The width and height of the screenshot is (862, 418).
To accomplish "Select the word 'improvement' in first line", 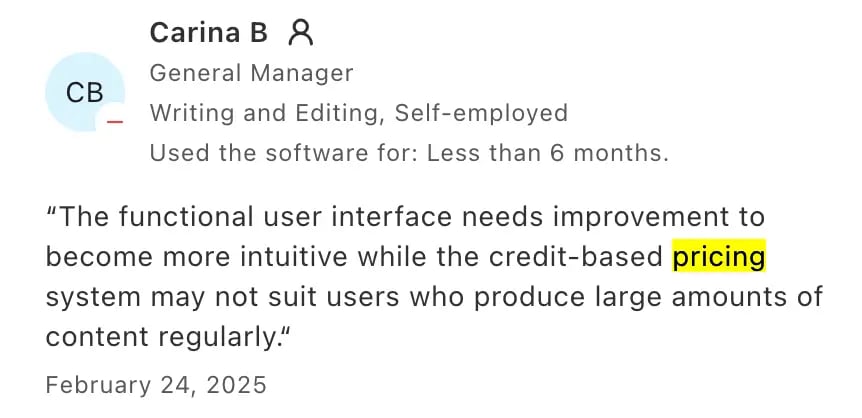I will click(644, 218).
